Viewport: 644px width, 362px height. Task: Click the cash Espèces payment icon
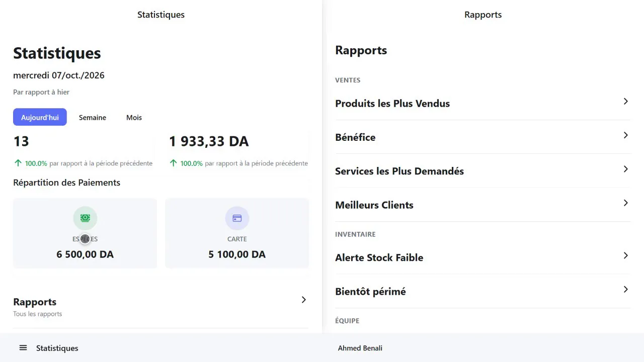pyautogui.click(x=85, y=218)
